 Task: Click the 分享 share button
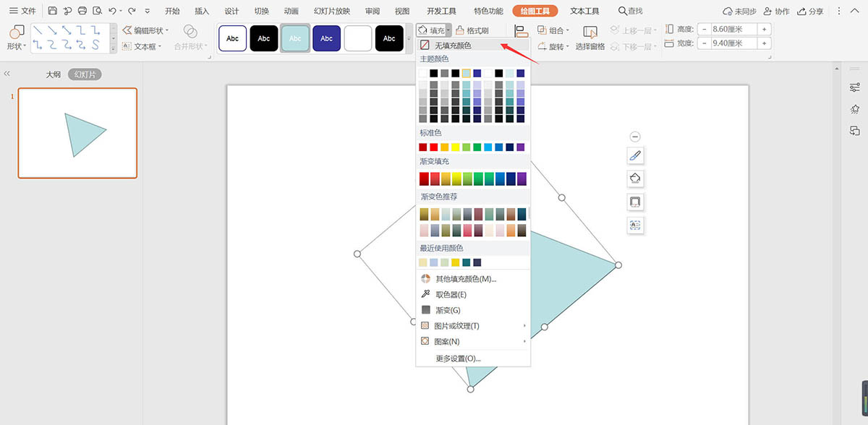[x=810, y=12]
